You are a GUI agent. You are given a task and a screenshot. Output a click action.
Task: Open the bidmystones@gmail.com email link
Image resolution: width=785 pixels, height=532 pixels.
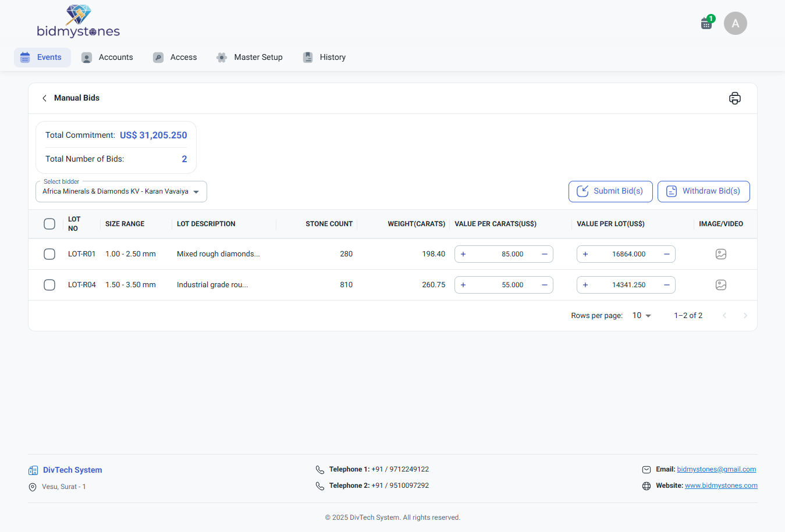pyautogui.click(x=716, y=469)
